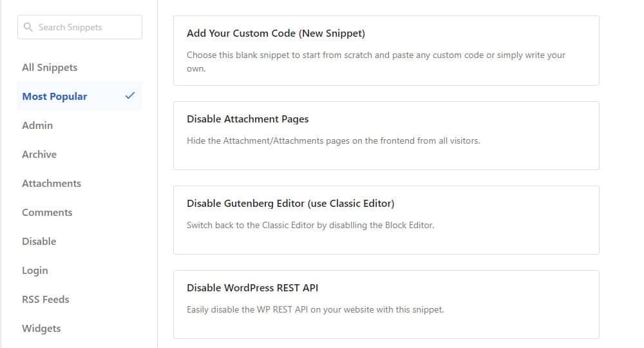
Task: Show the Comments snippet category
Action: [47, 213]
